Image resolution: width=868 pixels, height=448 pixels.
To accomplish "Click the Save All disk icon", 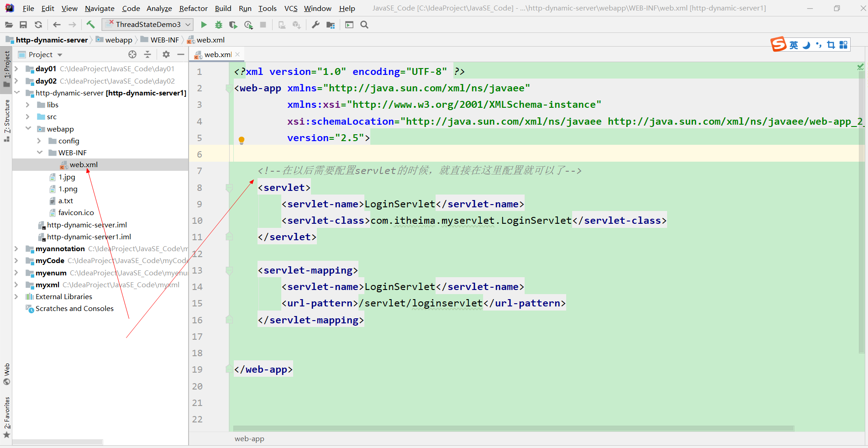I will point(23,25).
